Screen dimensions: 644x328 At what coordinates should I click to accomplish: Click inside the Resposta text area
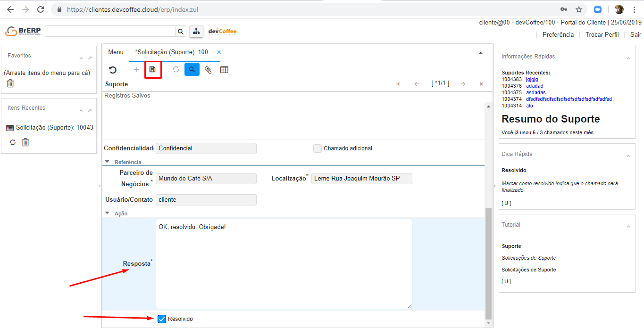pos(284,264)
